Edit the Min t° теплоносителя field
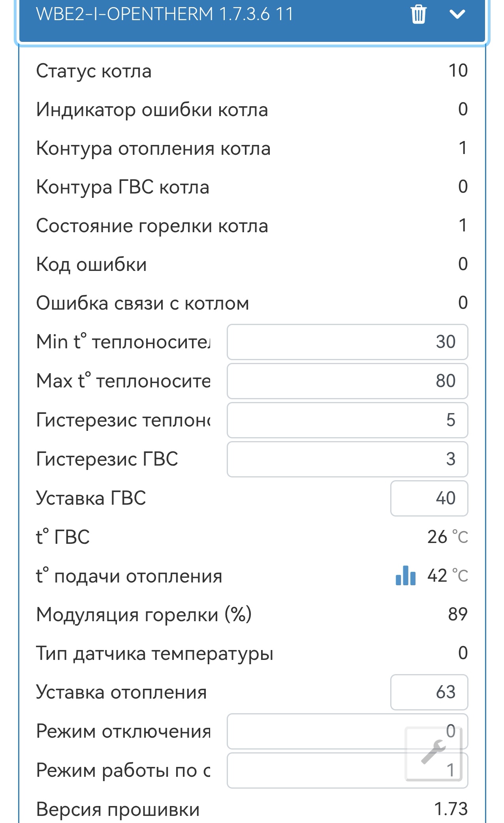The image size is (504, 823). tap(347, 342)
